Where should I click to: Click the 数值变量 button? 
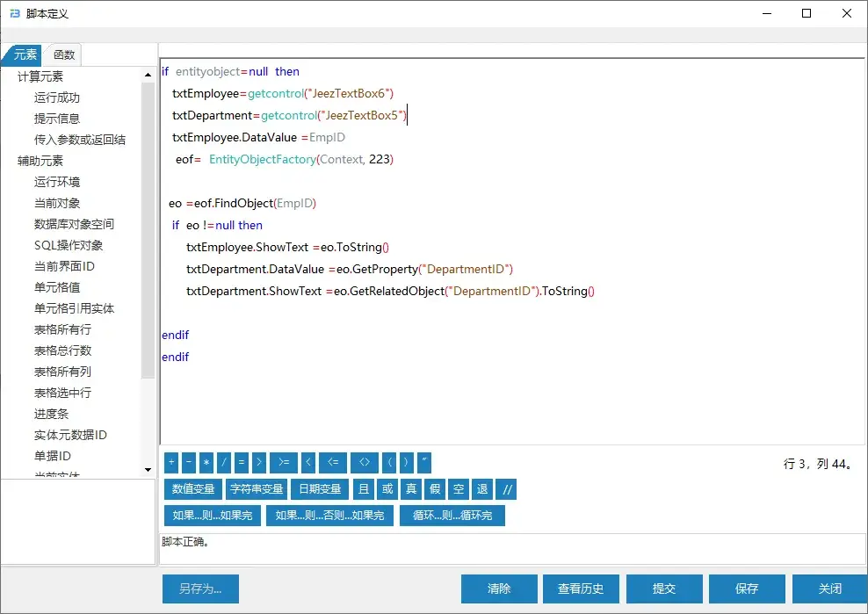192,490
